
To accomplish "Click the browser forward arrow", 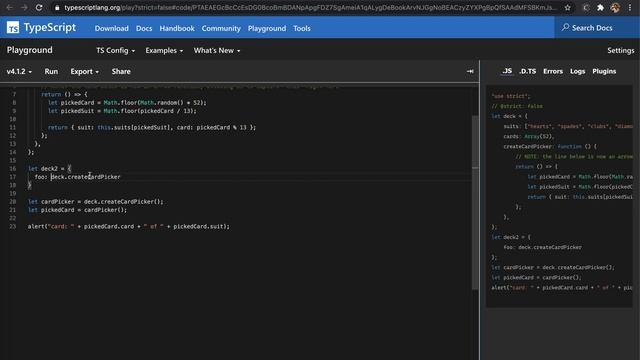I will (x=24, y=7).
